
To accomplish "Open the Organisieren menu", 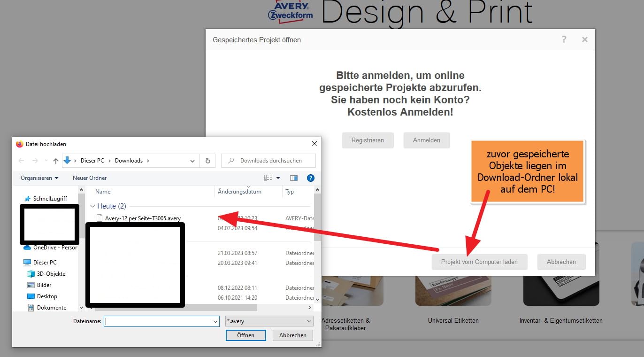I will point(39,178).
